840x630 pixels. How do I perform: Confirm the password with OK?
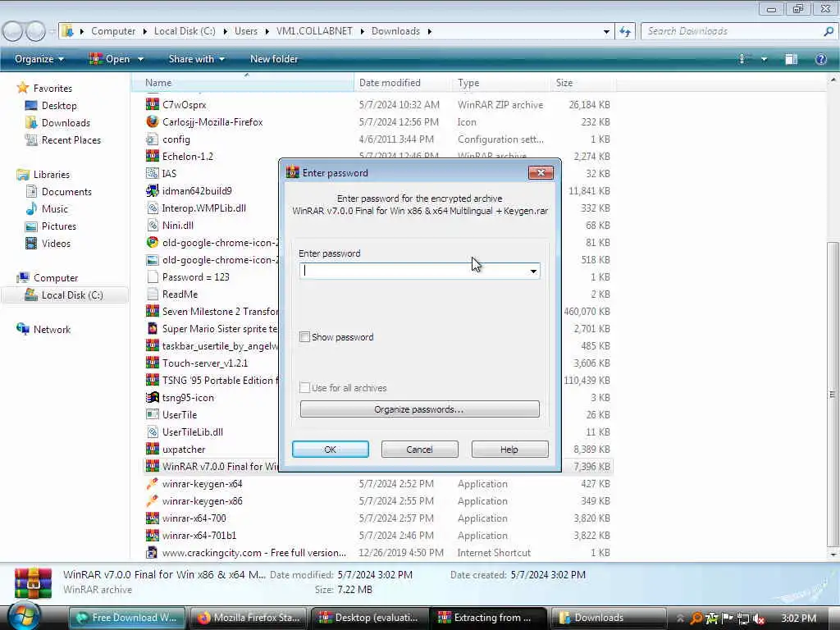point(331,450)
